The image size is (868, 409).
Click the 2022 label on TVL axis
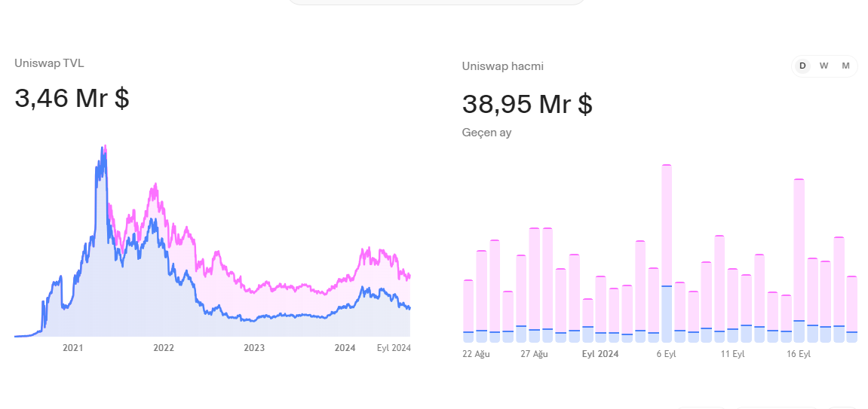pyautogui.click(x=164, y=348)
